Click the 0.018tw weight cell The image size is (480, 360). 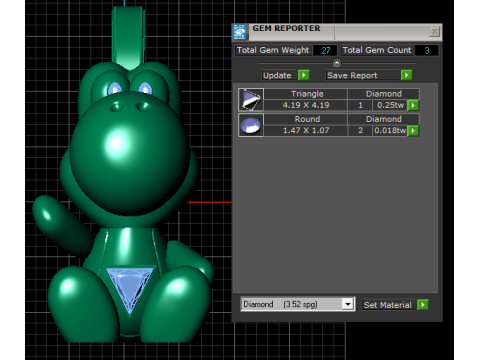coord(390,130)
